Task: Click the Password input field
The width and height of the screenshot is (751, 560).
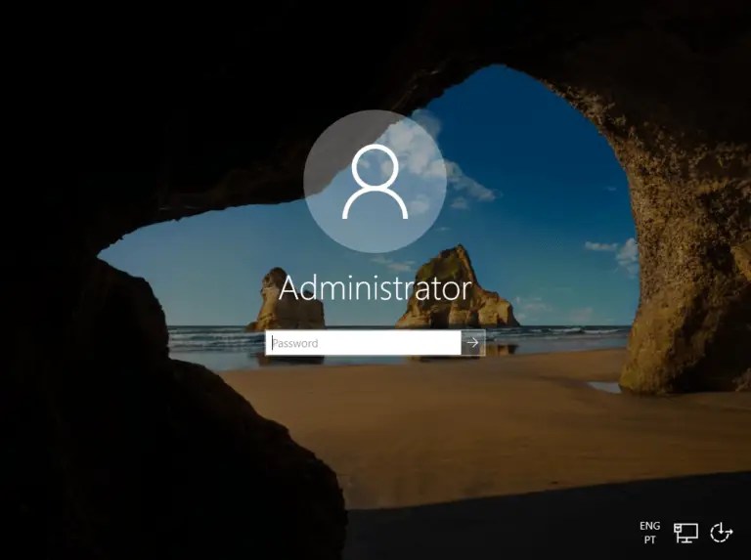Action: 363,343
